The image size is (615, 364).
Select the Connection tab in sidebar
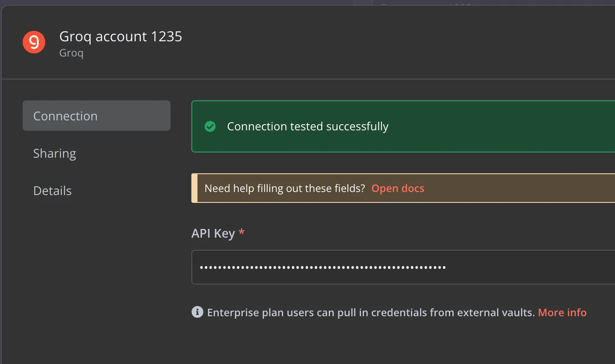click(x=97, y=116)
